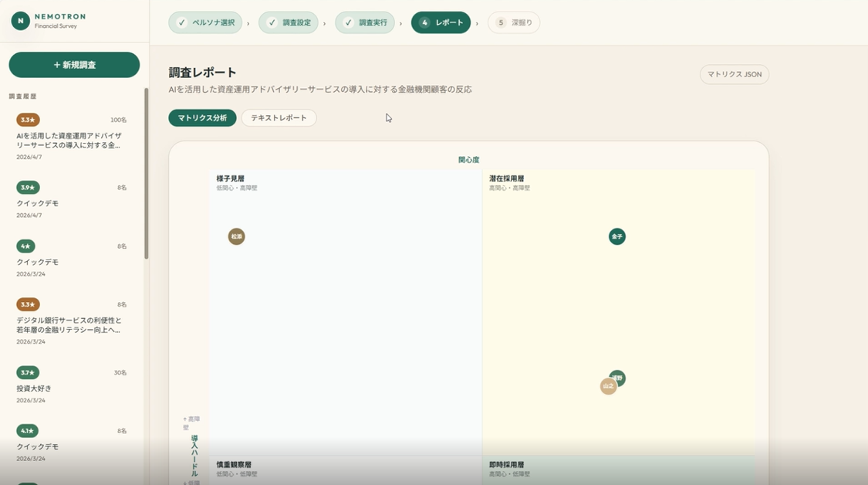868x485 pixels.
Task: Go back to the 調査設定 step
Action: pyautogui.click(x=289, y=22)
